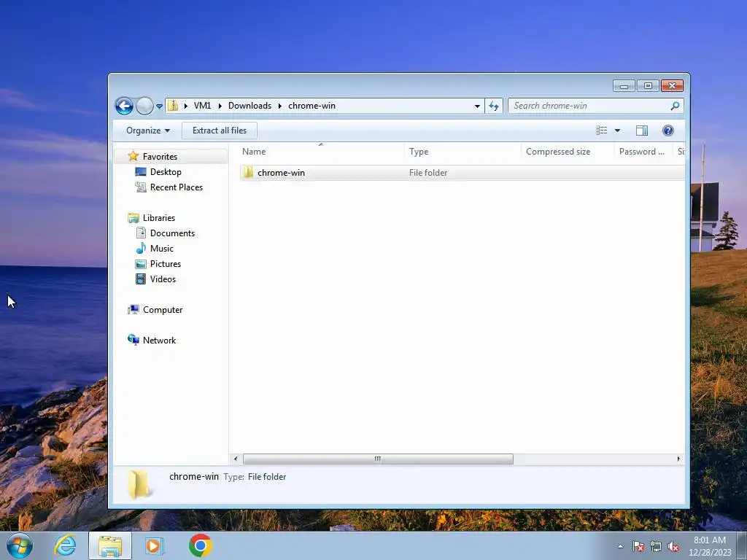Click the large folder icon in details pane
This screenshot has height=560, width=747.
point(138,484)
